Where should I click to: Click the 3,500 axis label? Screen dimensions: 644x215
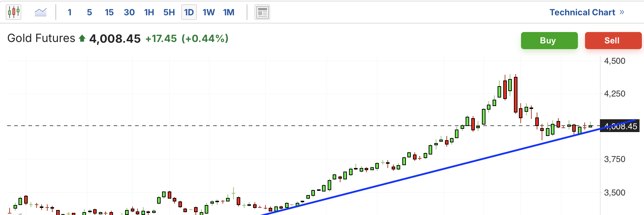(x=615, y=193)
